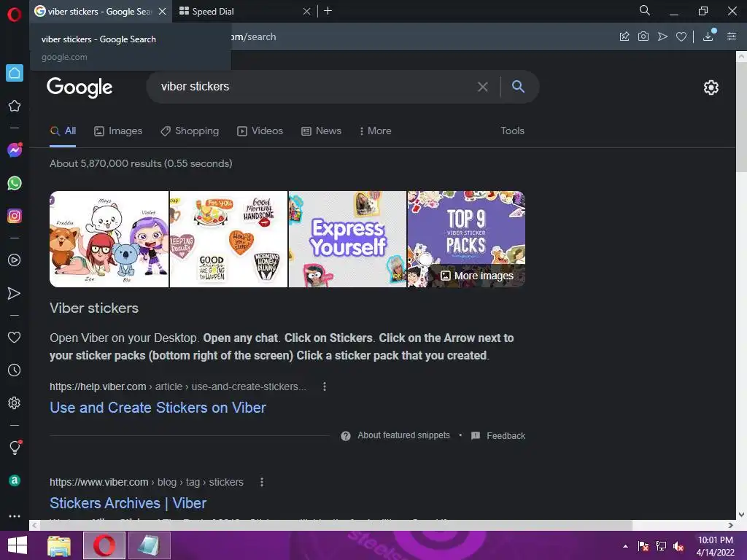
Task: Select the All results tab
Action: pos(63,131)
